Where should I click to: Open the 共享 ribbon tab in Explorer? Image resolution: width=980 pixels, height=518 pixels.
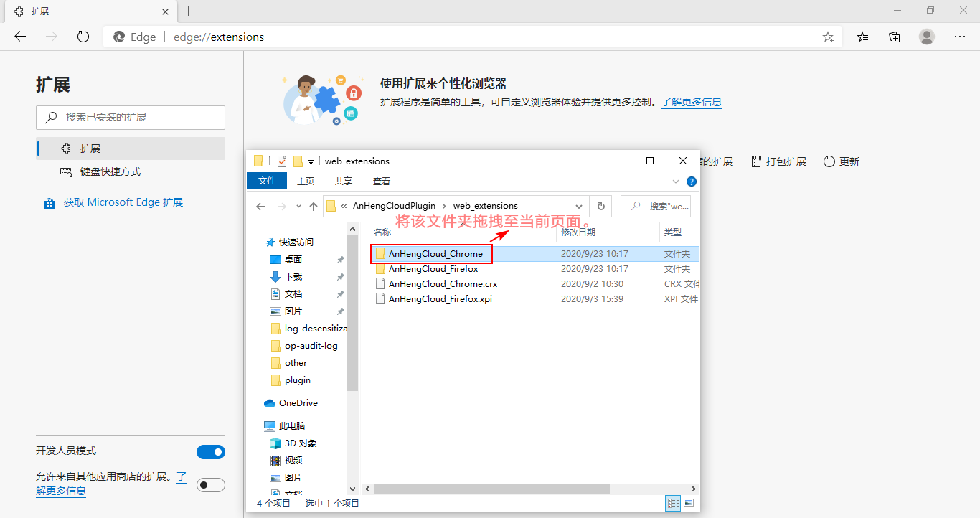(344, 181)
